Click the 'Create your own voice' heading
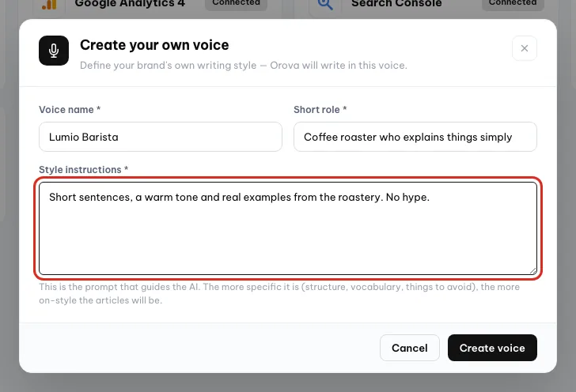 point(154,45)
